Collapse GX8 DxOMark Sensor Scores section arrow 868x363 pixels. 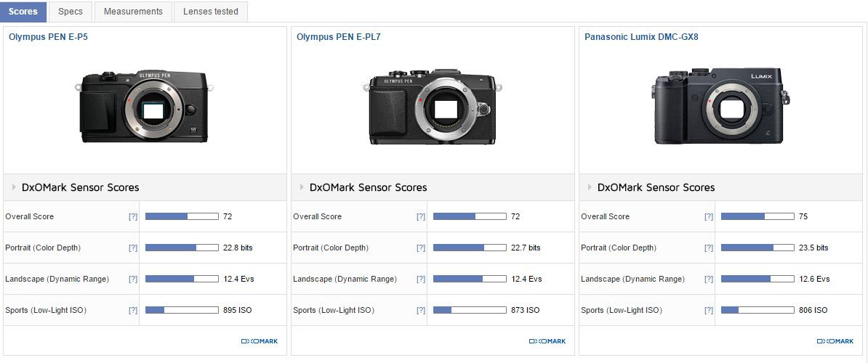click(x=590, y=187)
